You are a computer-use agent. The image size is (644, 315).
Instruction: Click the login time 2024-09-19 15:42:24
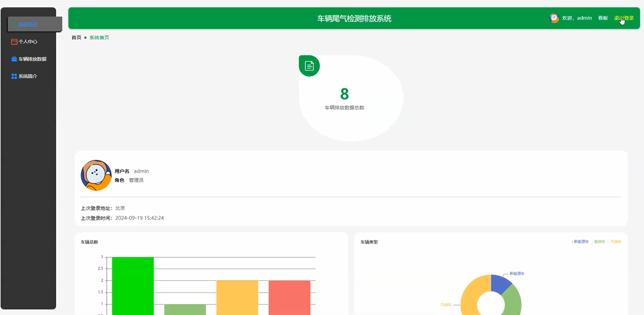pos(139,218)
